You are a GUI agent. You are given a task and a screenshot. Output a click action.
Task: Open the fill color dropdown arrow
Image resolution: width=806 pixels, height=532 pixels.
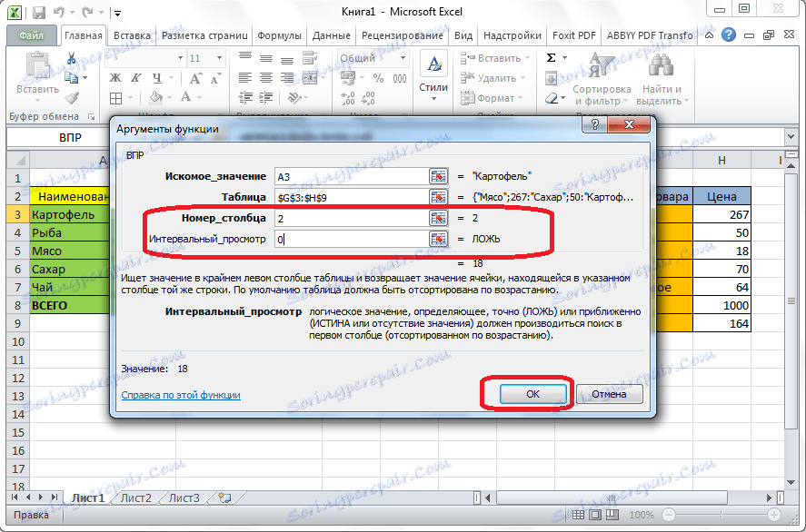(168, 96)
